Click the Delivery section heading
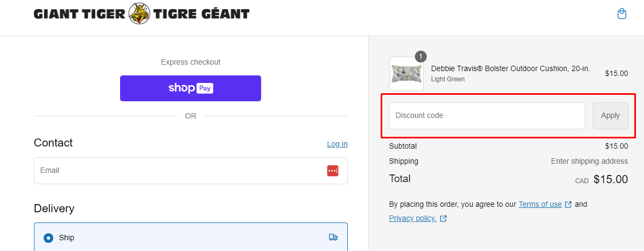This screenshot has width=644, height=251. click(54, 208)
